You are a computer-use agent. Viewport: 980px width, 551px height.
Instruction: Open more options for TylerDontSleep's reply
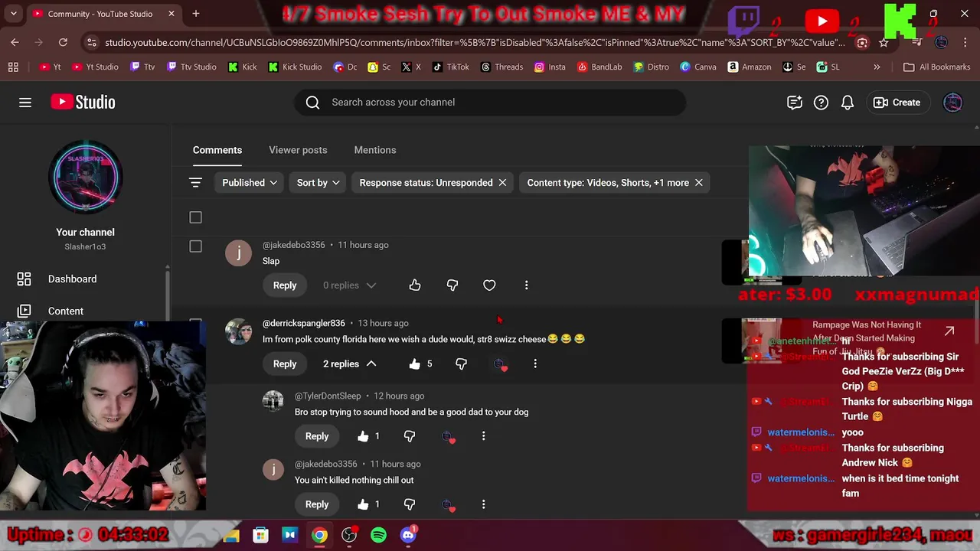point(483,436)
